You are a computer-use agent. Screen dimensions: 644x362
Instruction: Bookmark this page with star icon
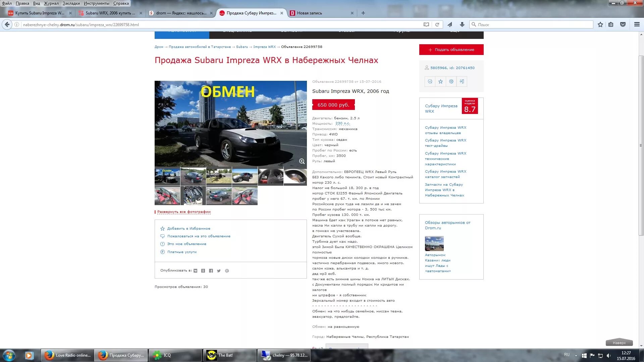pos(600,24)
